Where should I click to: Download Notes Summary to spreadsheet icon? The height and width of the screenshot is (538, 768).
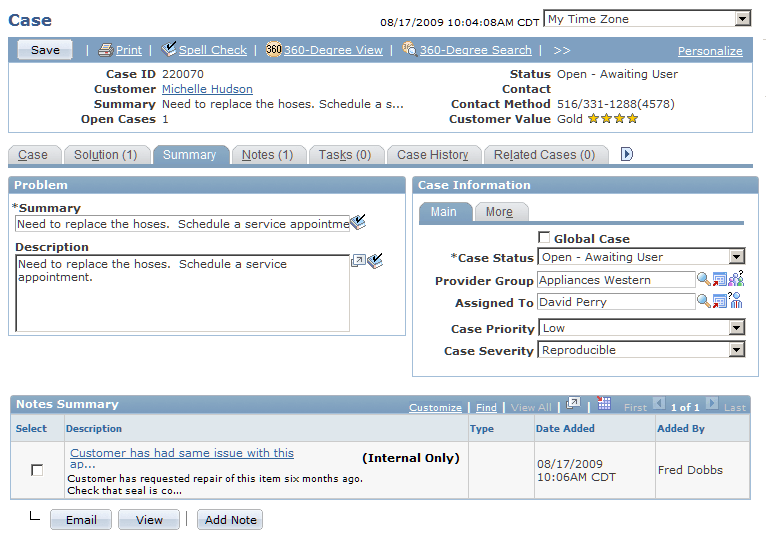click(x=604, y=403)
